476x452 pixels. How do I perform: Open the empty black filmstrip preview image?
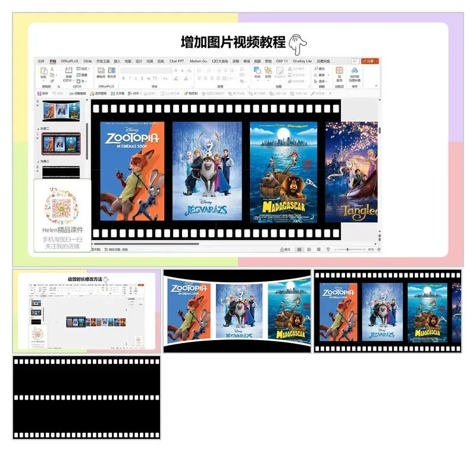pyautogui.click(x=86, y=398)
